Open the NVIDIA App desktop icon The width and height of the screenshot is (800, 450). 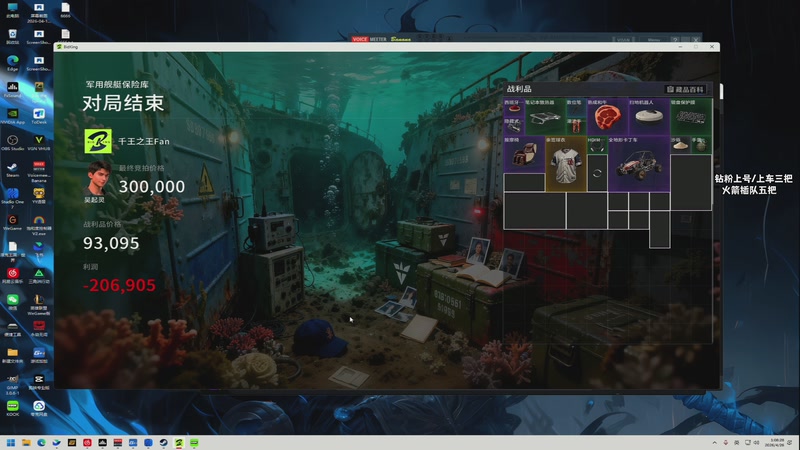click(x=12, y=116)
